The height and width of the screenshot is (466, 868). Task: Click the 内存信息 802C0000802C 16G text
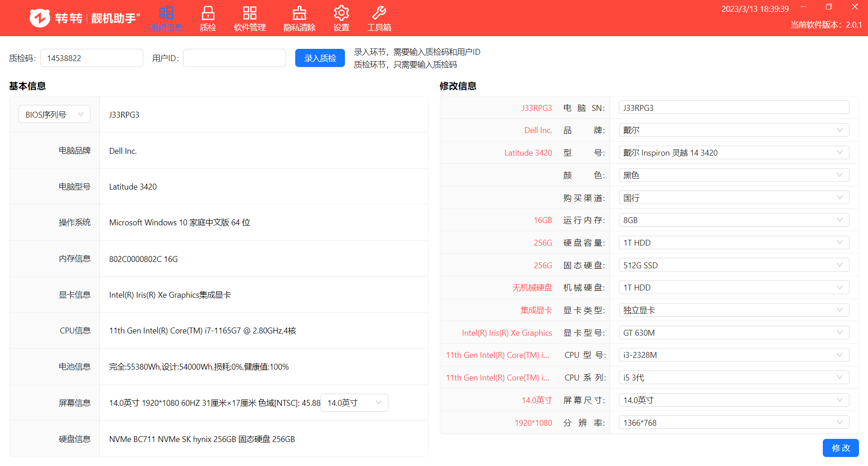143,259
